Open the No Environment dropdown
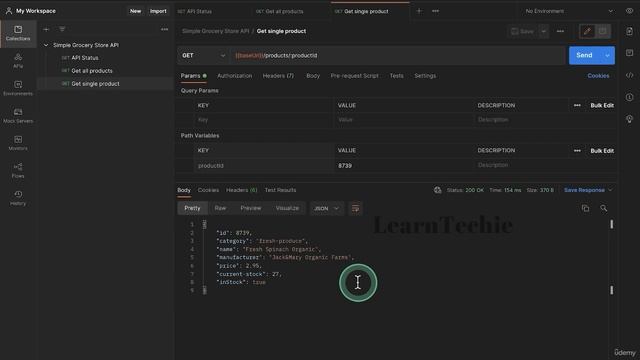Viewport: 640px width, 360px height. (569, 11)
